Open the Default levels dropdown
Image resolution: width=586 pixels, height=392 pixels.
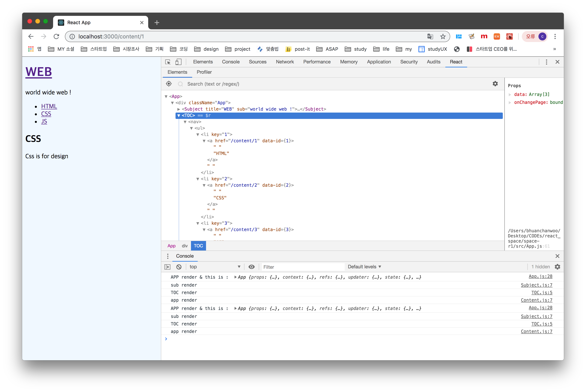click(x=364, y=267)
